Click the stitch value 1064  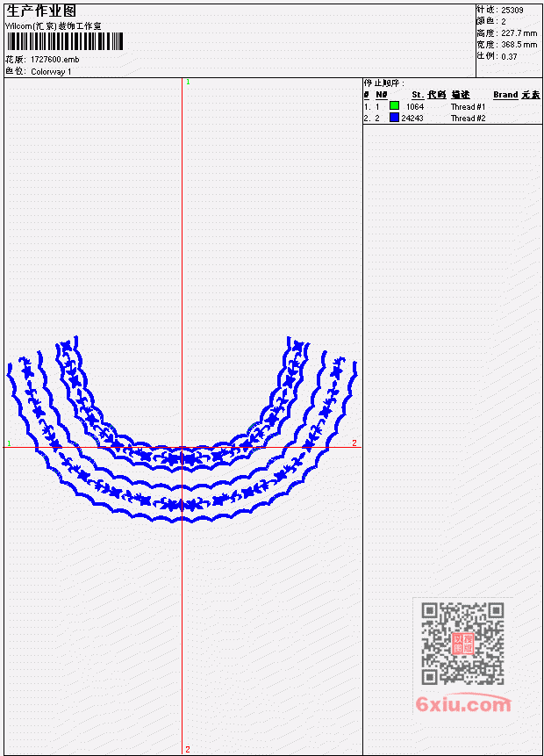coord(415,106)
